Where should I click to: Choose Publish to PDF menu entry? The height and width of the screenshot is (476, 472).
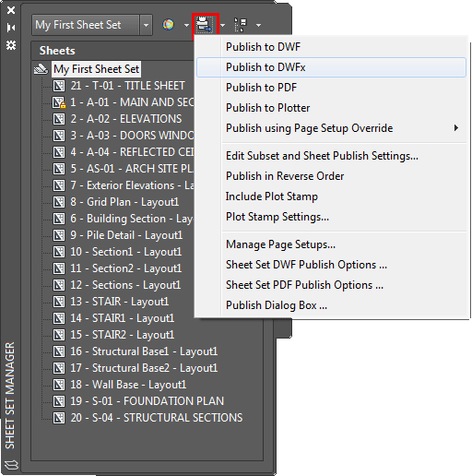(262, 88)
